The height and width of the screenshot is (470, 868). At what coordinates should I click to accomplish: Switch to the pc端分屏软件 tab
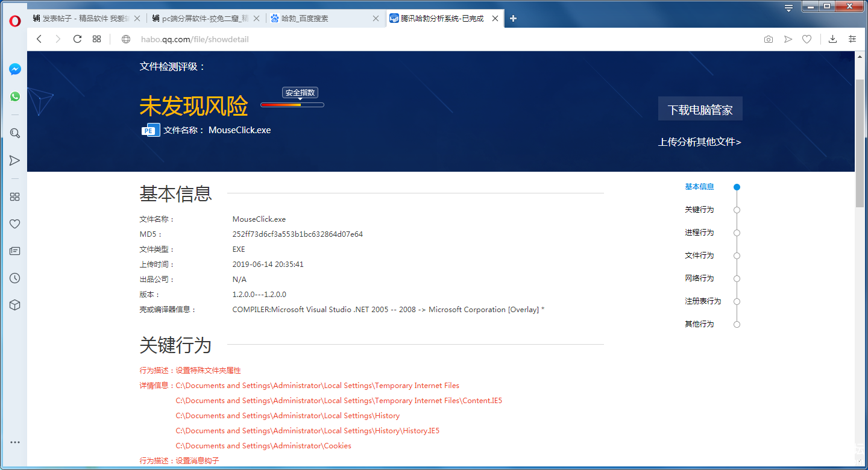(206, 19)
